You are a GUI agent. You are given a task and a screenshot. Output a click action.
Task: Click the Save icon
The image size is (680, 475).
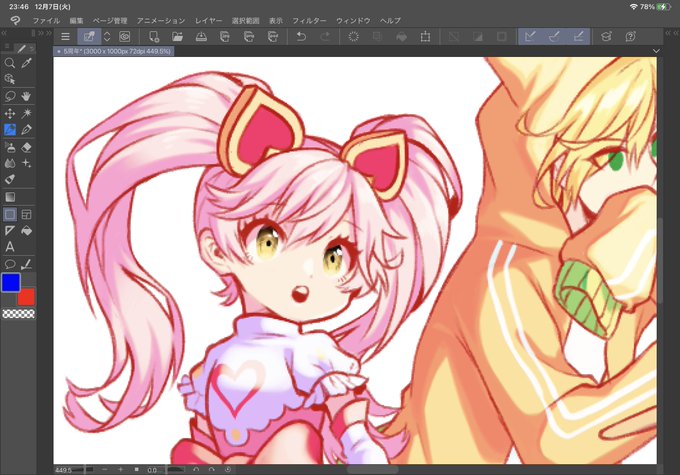point(201,37)
